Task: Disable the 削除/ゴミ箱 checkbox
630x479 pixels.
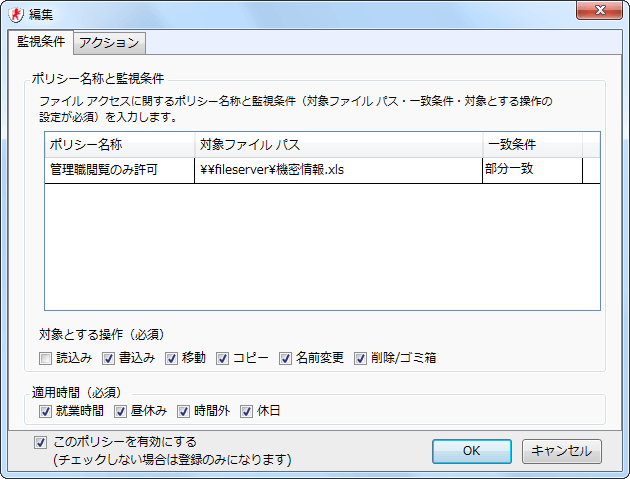Action: pos(361,357)
